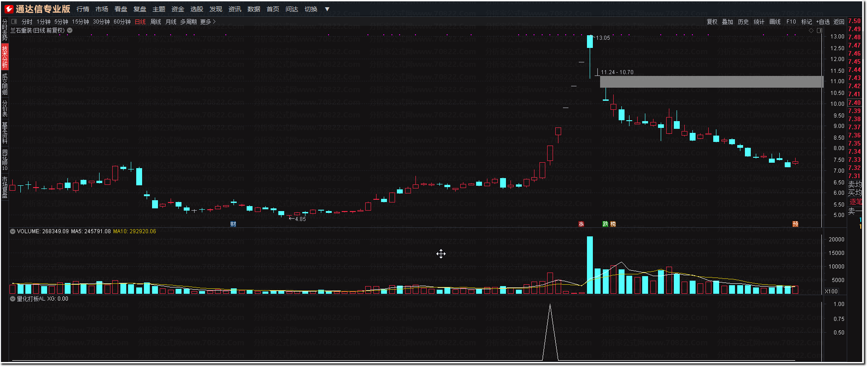This screenshot has height=367, width=868.
Task: Open the 问达 menu
Action: 292,9
